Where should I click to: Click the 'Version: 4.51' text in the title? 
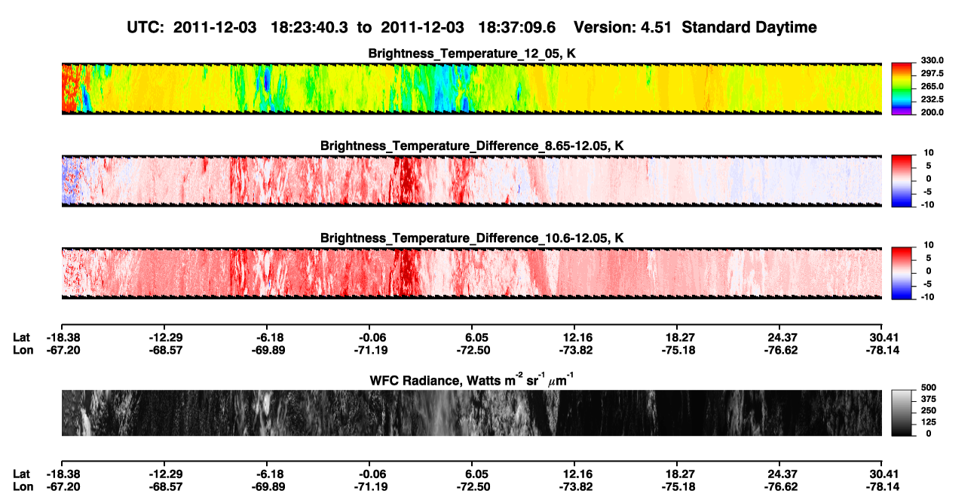621,27
